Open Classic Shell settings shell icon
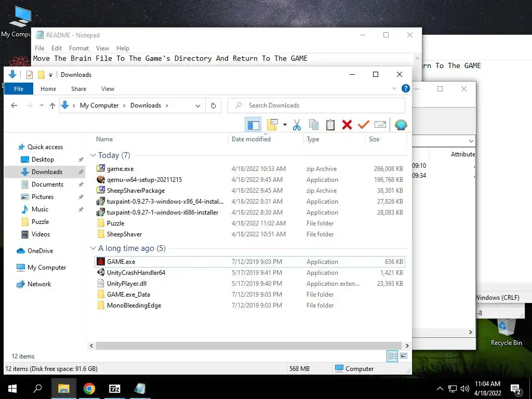 click(x=401, y=125)
